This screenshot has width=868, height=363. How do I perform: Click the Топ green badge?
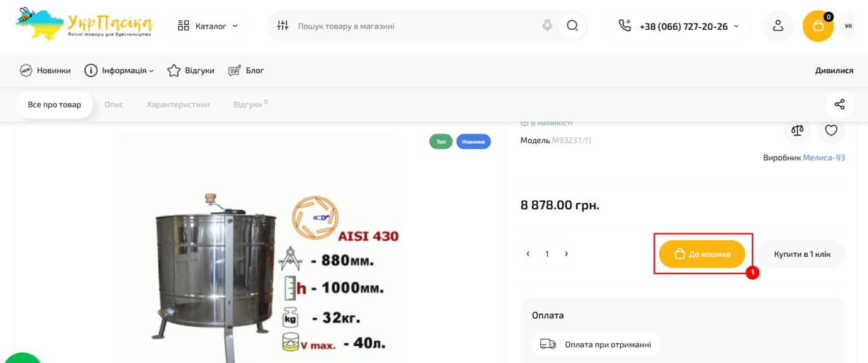click(x=441, y=142)
